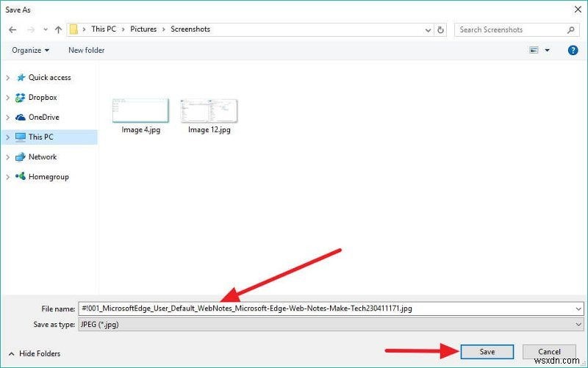588x368 pixels.
Task: Click the Cancel button
Action: coord(549,352)
